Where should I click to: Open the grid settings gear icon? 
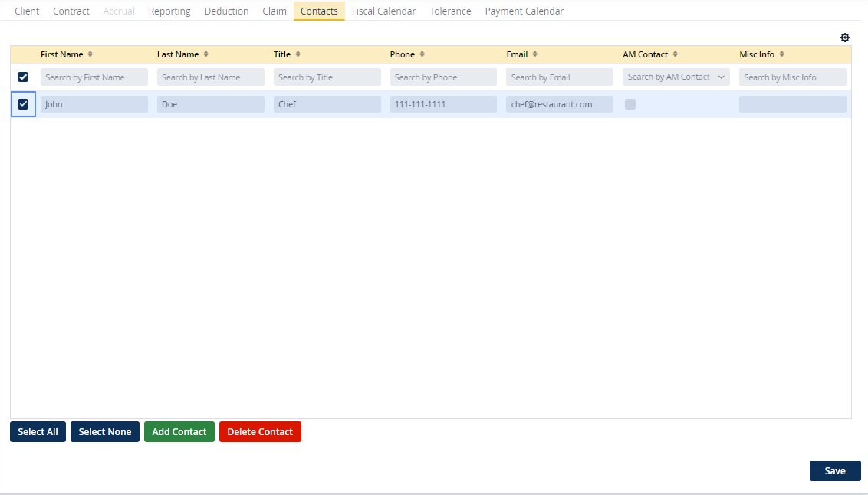point(845,38)
